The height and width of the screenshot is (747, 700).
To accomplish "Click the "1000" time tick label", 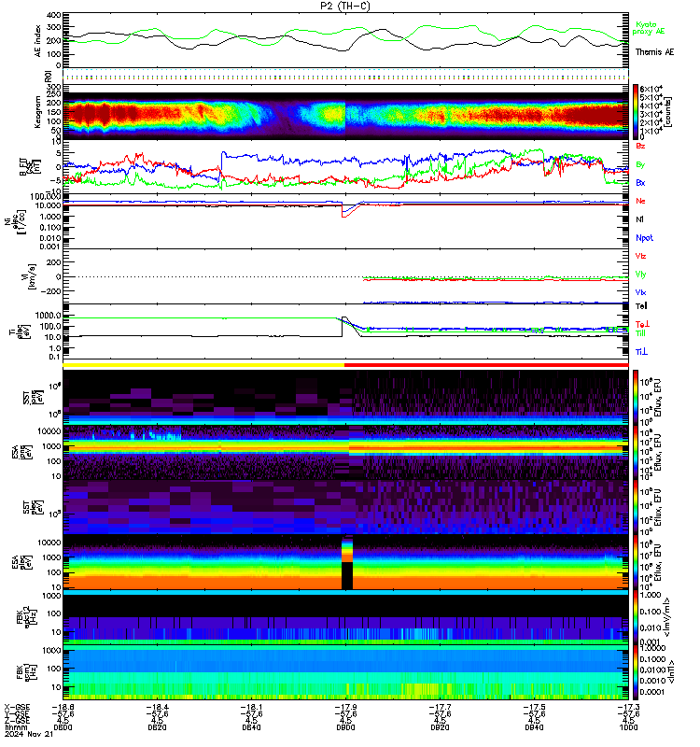I will [x=628, y=727].
